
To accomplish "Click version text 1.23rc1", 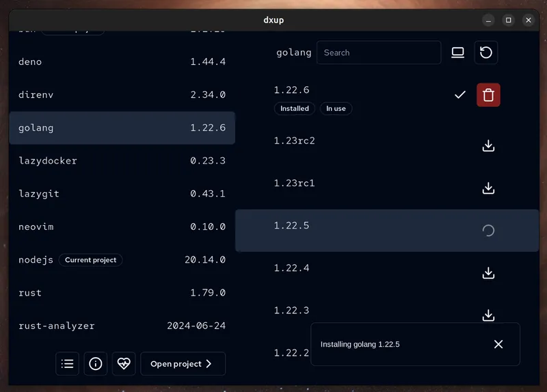I will [x=295, y=183].
